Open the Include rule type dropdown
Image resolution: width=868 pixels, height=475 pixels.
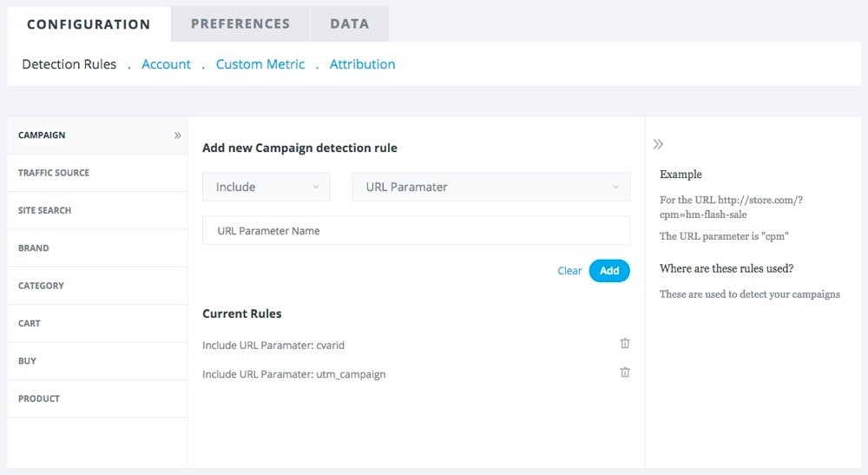(266, 187)
